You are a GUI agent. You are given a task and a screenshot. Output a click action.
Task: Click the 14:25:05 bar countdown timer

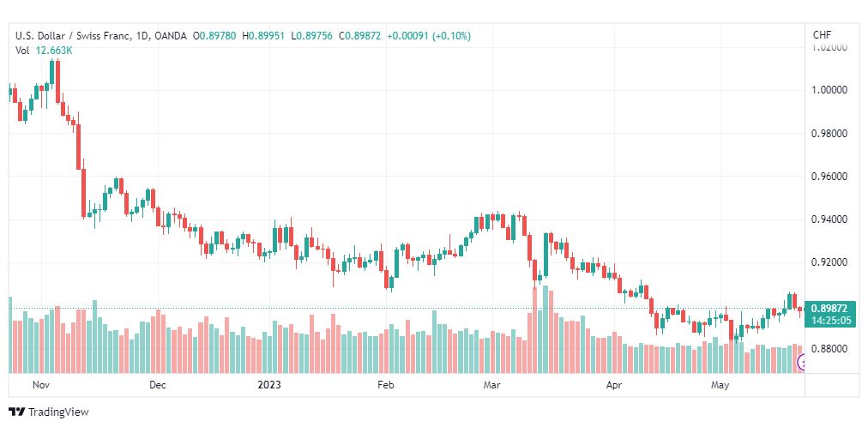pos(830,321)
